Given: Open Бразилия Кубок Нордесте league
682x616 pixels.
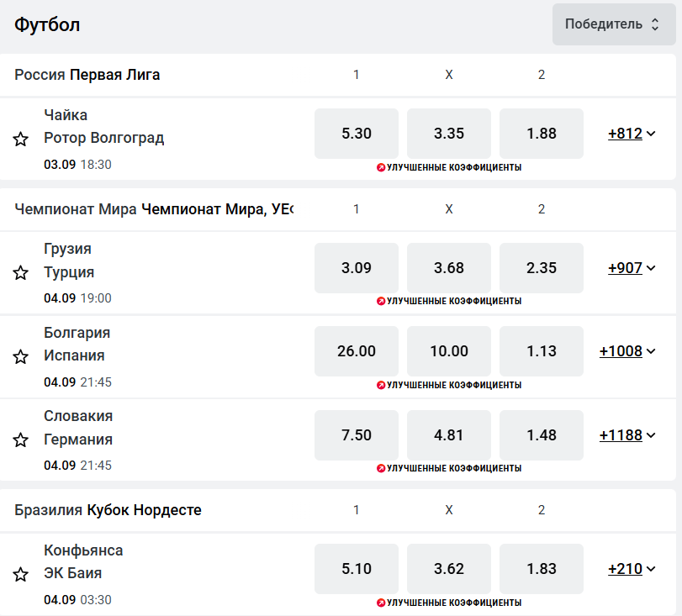Looking at the screenshot, I should [108, 510].
